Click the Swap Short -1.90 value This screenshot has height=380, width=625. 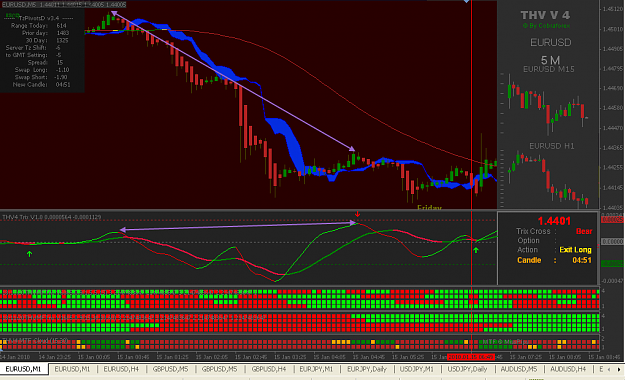61,77
